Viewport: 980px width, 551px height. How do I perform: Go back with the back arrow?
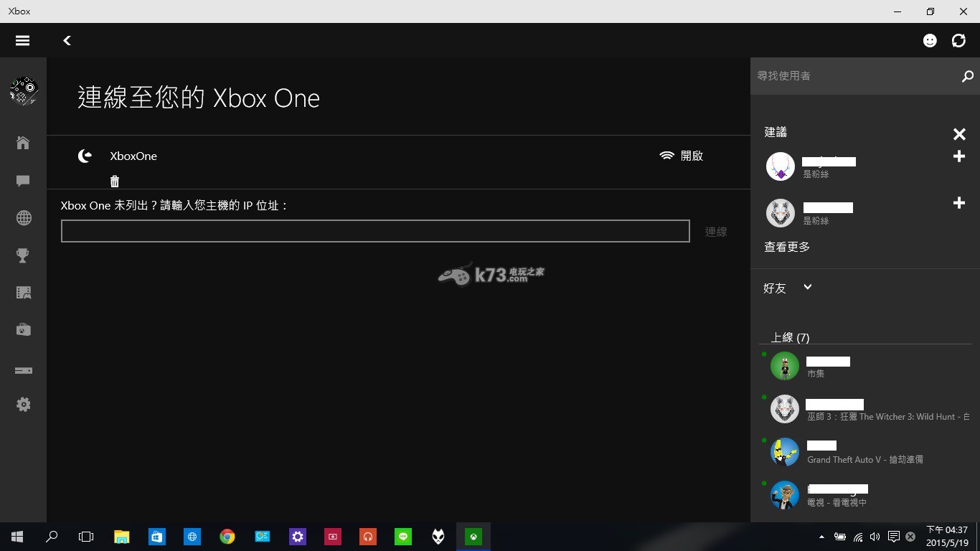tap(67, 41)
